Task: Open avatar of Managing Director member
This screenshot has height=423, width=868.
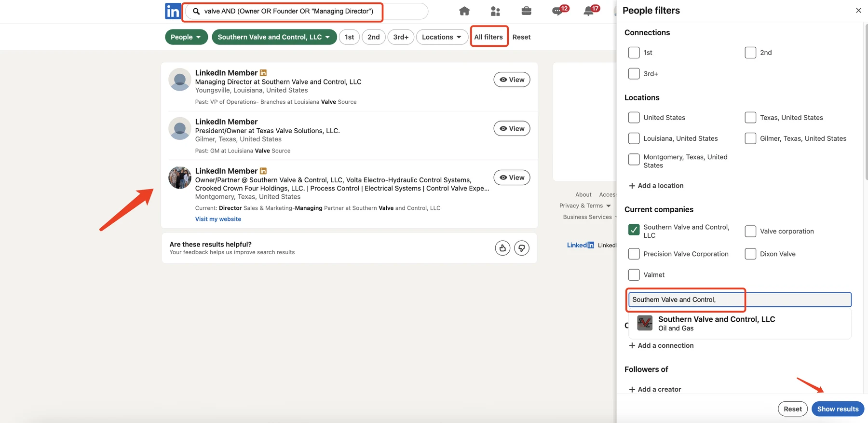Action: point(180,80)
